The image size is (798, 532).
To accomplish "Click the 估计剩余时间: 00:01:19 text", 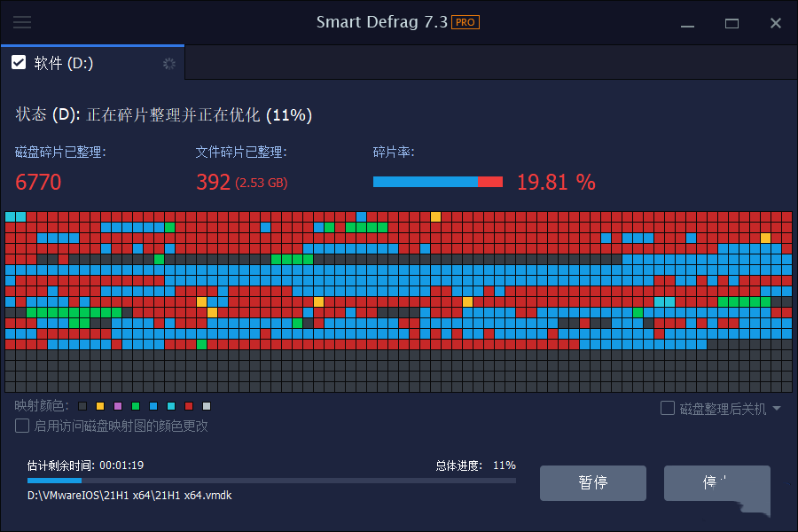I will point(85,465).
